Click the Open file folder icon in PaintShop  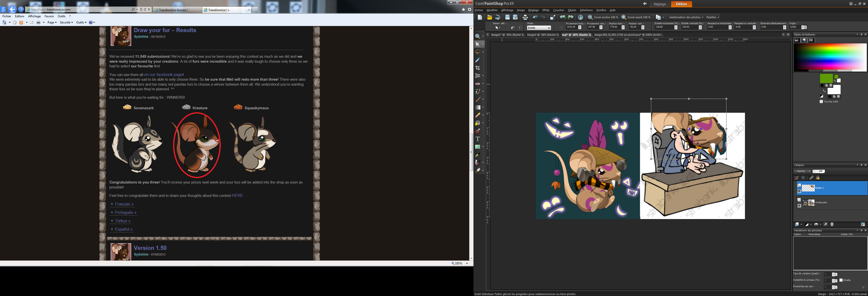pos(489,17)
